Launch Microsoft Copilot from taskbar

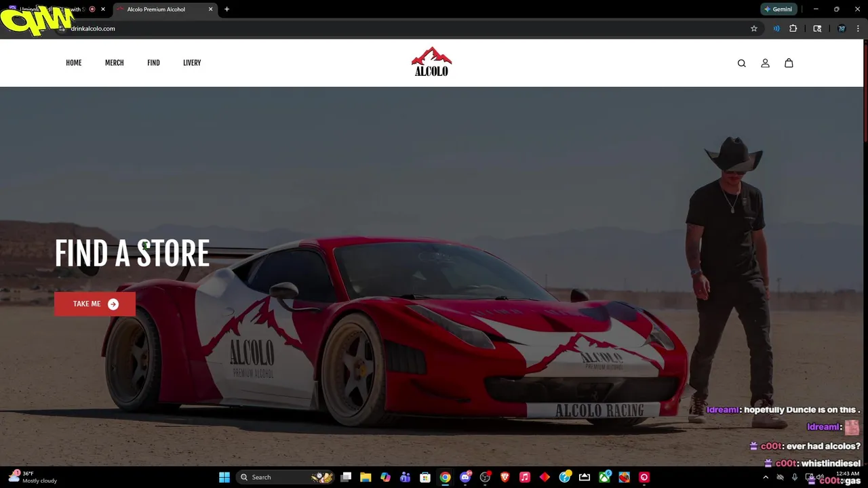[385, 477]
